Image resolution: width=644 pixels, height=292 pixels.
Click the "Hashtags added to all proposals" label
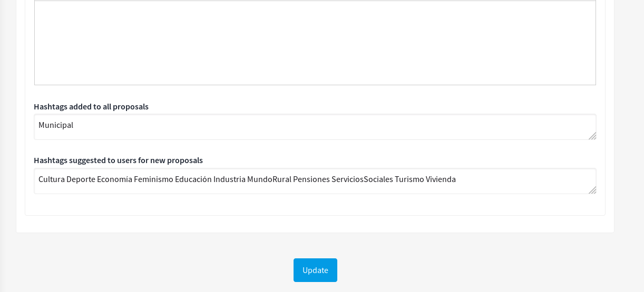point(91,106)
